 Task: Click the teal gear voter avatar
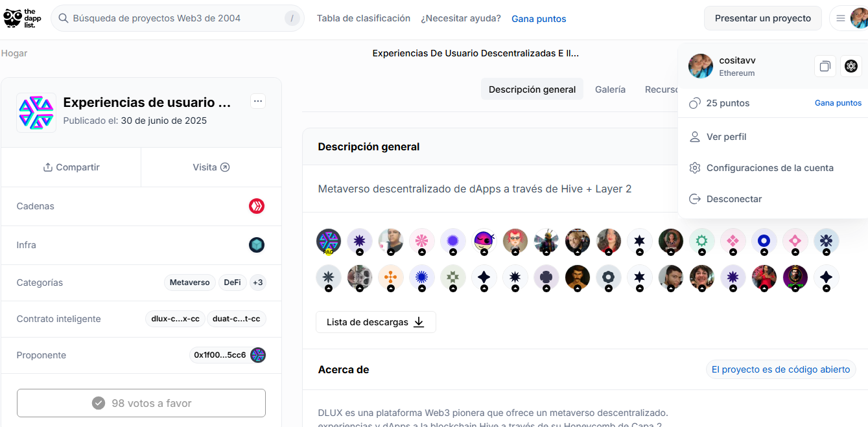tap(702, 240)
